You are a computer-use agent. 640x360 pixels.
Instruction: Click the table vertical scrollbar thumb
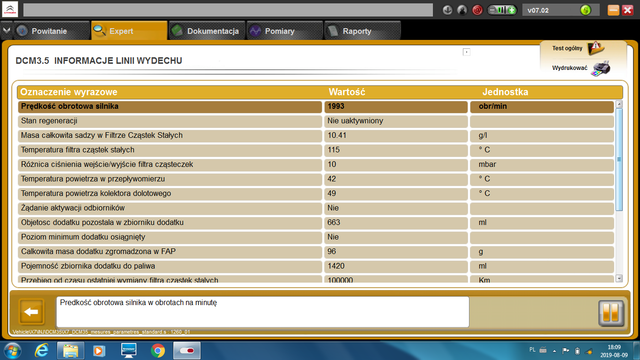(x=619, y=159)
